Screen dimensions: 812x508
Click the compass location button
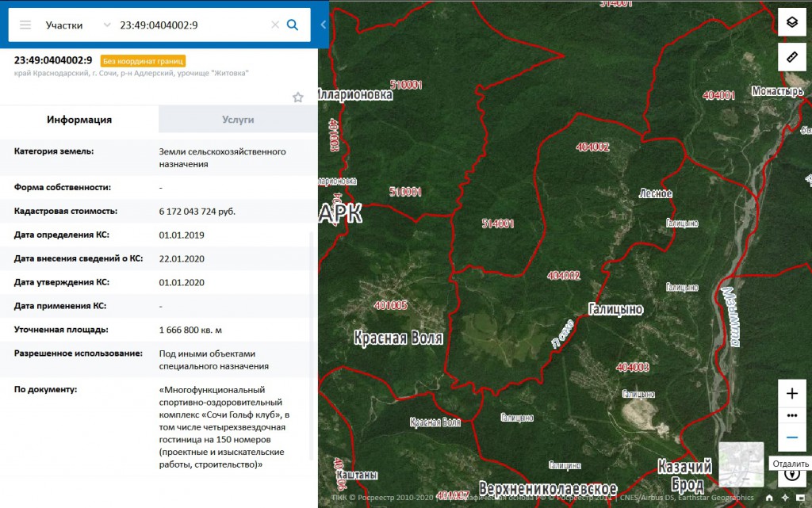[x=791, y=474]
